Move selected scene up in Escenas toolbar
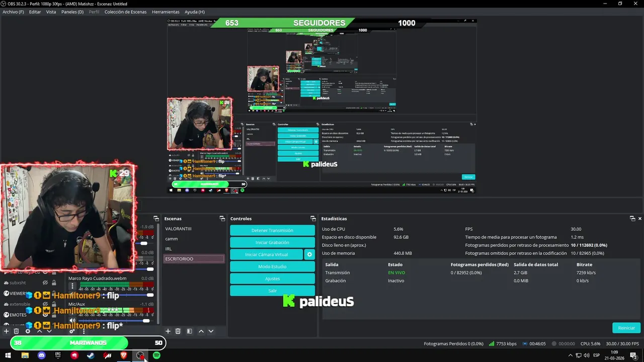The width and height of the screenshot is (644, 362). (x=201, y=331)
